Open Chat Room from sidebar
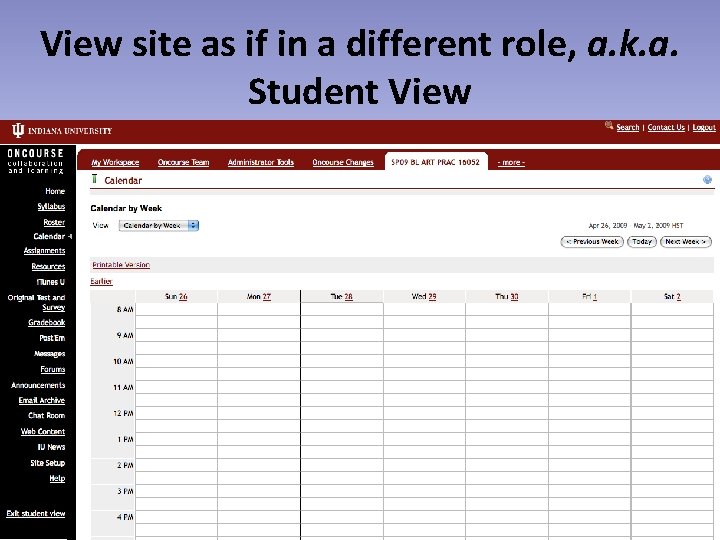The width and height of the screenshot is (720, 540). [x=46, y=416]
